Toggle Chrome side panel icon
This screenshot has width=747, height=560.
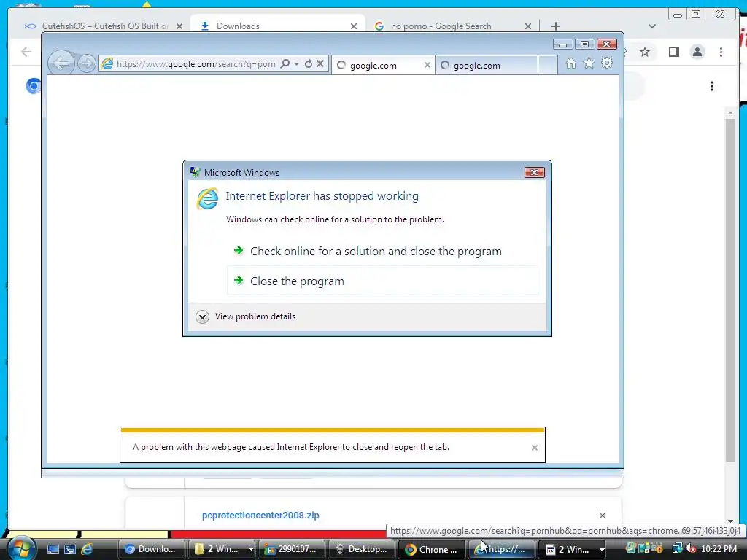[673, 52]
